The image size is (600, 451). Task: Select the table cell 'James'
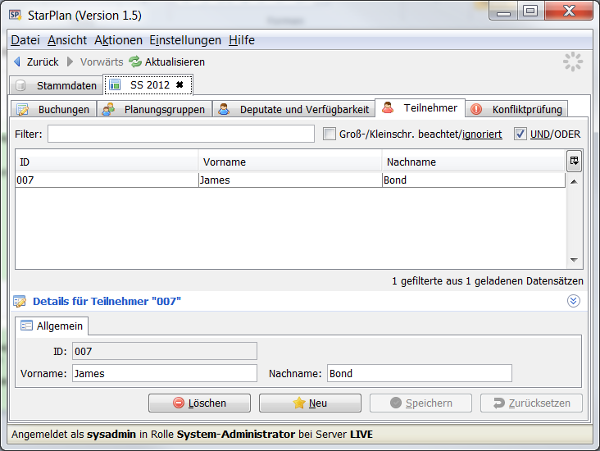pos(290,180)
